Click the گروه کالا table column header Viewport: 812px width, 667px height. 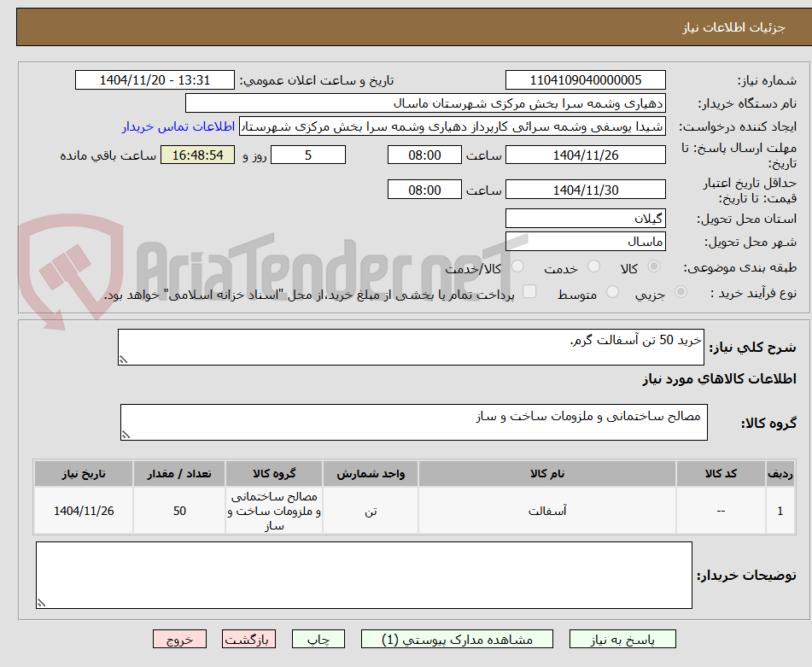click(x=274, y=473)
